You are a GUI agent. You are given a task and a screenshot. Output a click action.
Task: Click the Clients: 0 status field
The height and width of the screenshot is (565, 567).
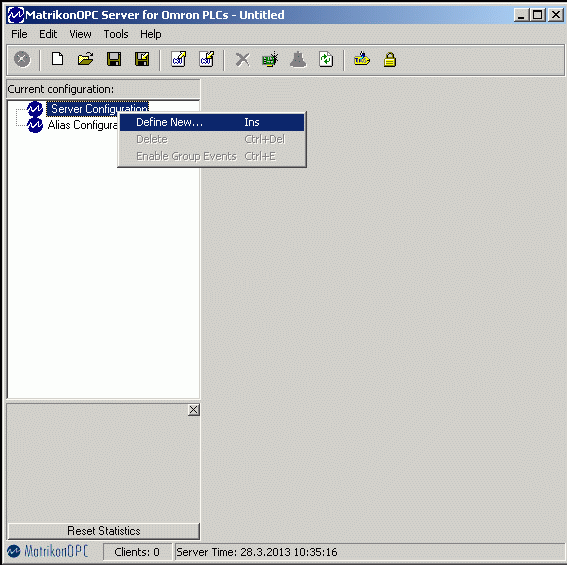[137, 552]
